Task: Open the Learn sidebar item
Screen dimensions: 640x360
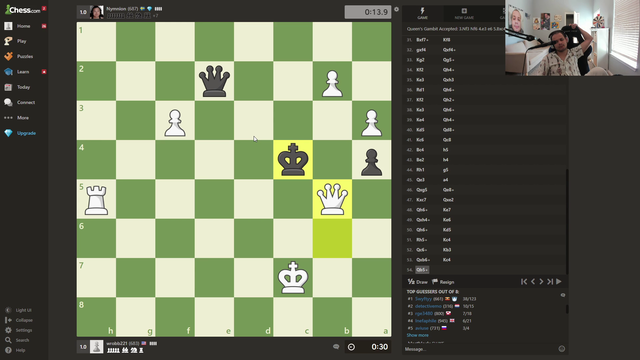Action: 23,72
